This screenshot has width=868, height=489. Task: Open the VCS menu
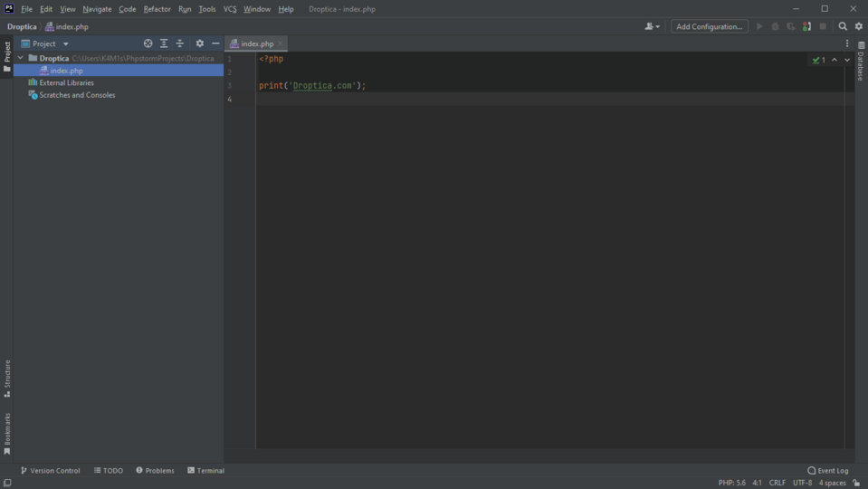[230, 9]
